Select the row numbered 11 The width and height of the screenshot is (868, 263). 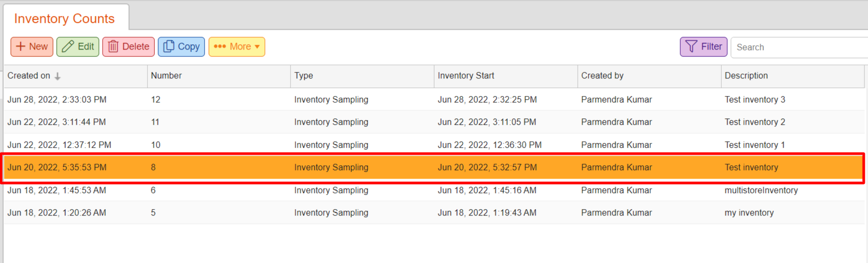point(435,122)
